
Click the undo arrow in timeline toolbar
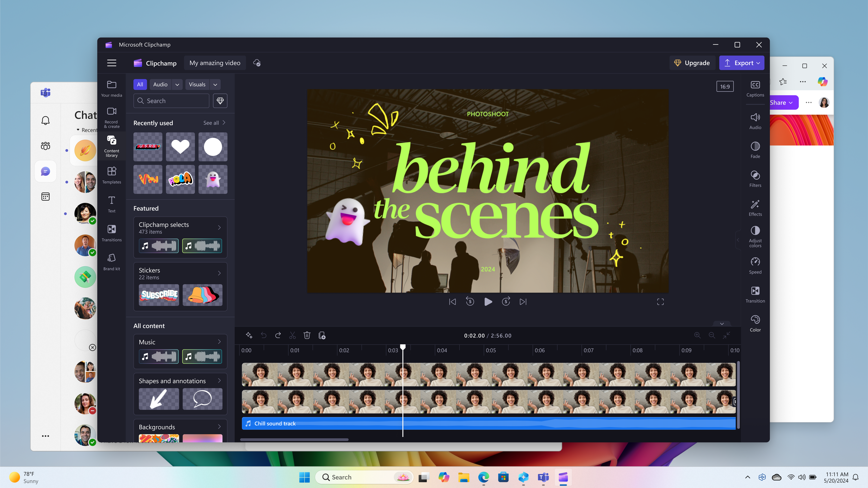pos(264,335)
